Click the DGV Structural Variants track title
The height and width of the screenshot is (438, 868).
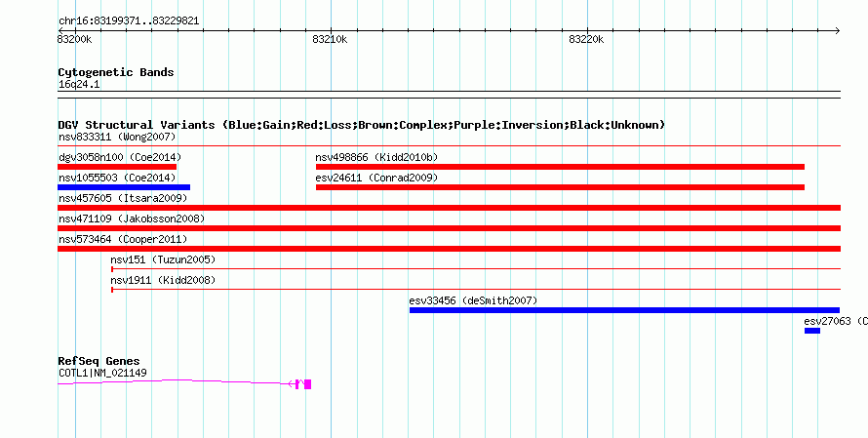pyautogui.click(x=362, y=125)
